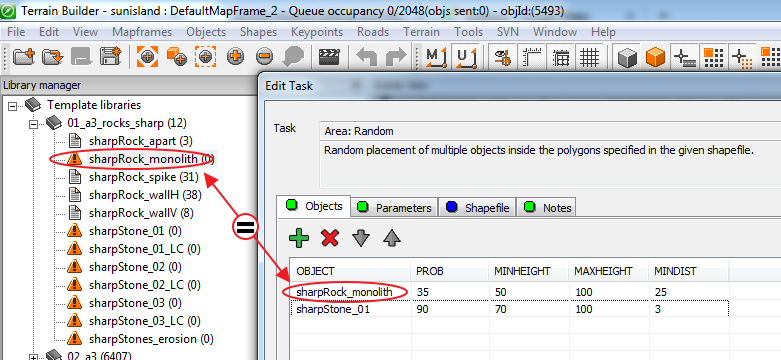This screenshot has height=360, width=781.
Task: Click the crosshair with gray bar icon
Action: point(684,57)
